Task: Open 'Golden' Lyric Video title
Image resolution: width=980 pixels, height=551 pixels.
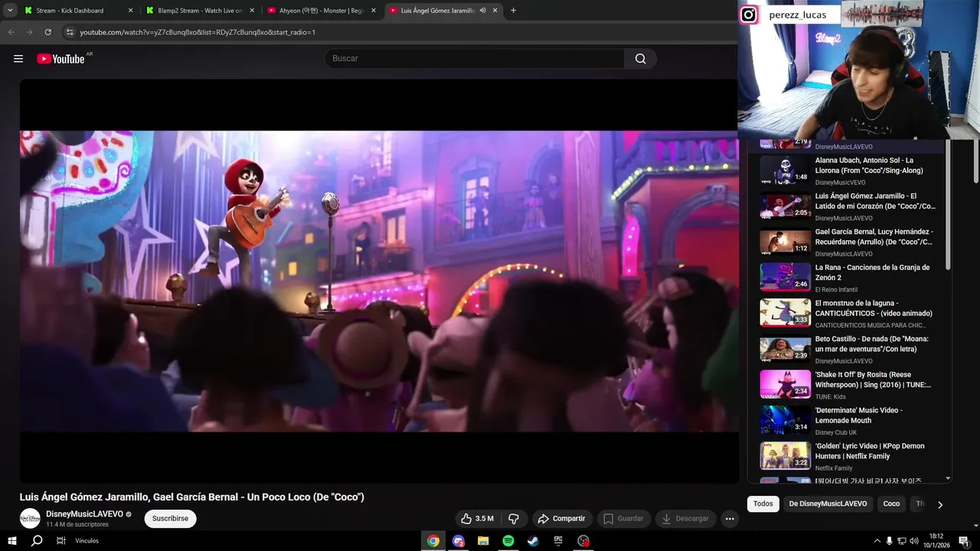Action: tap(870, 452)
